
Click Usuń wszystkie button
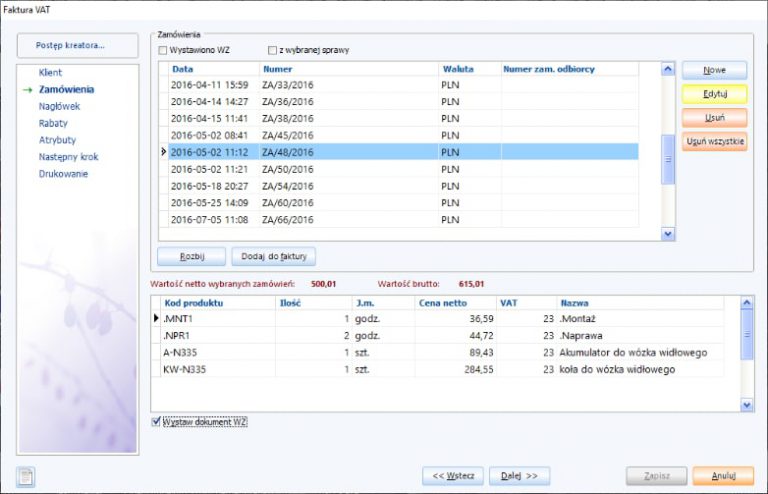pyautogui.click(x=714, y=142)
